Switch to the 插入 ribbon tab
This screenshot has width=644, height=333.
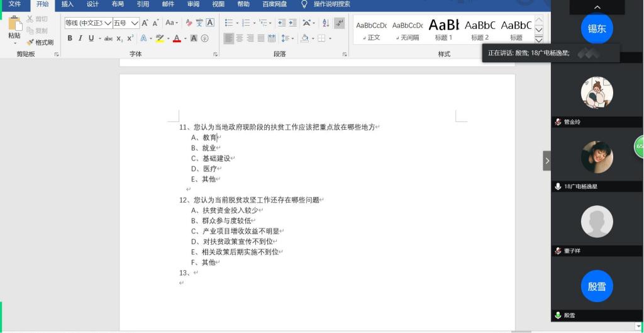point(67,4)
